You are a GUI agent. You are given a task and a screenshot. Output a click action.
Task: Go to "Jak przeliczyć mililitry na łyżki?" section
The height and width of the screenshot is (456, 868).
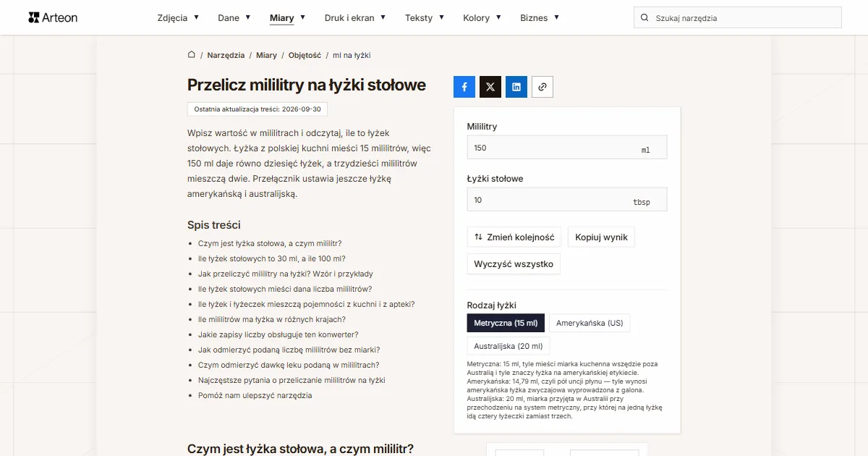(286, 274)
